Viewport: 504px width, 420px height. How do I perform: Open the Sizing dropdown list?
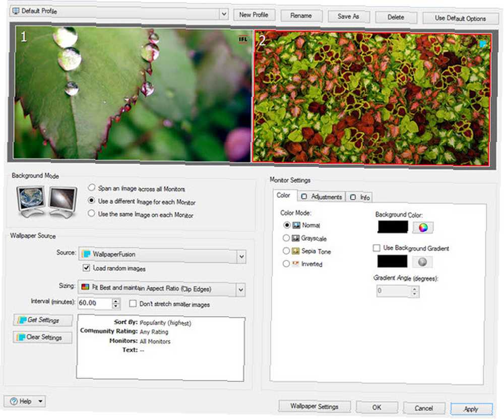(x=241, y=290)
